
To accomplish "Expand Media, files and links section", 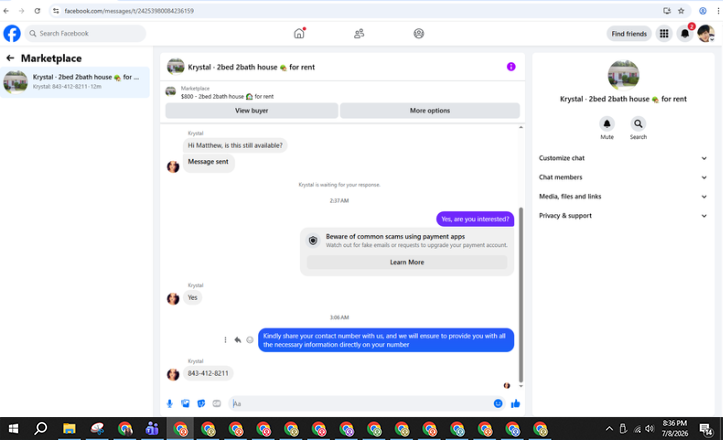I will [x=622, y=196].
